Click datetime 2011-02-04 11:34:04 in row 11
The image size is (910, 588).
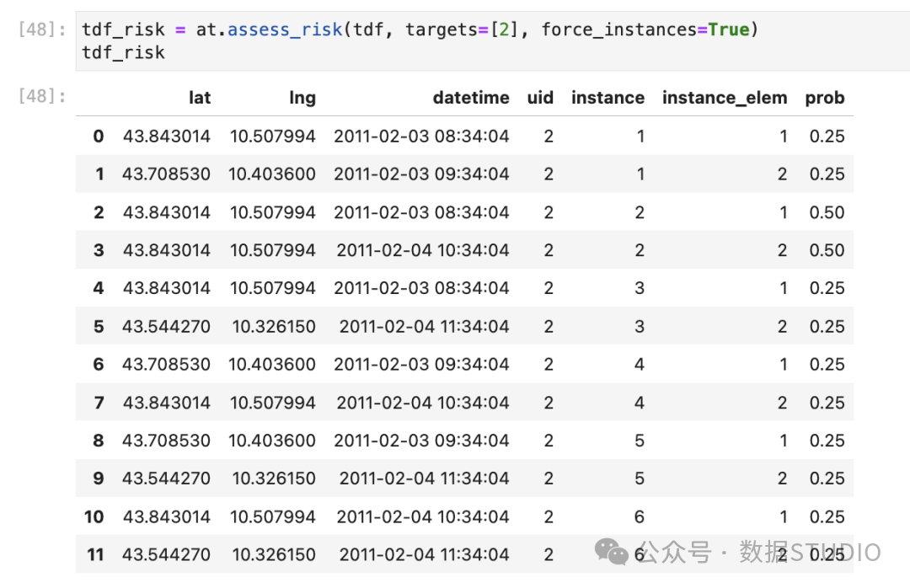pyautogui.click(x=424, y=554)
